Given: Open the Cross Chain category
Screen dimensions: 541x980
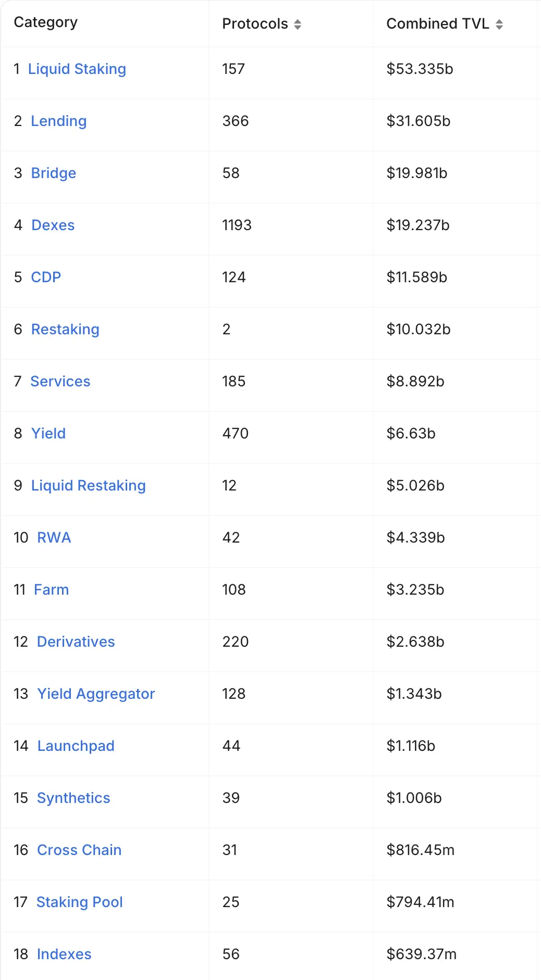Looking at the screenshot, I should tap(79, 850).
